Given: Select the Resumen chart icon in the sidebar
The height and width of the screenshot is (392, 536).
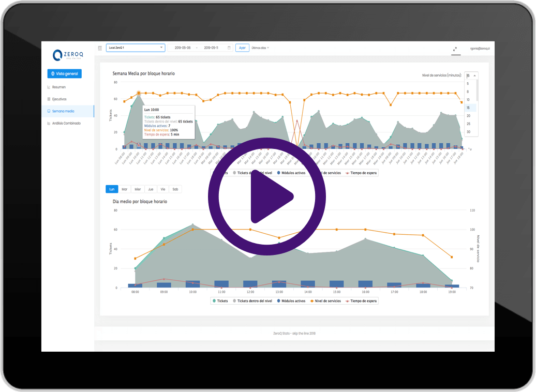Looking at the screenshot, I should pyautogui.click(x=48, y=87).
